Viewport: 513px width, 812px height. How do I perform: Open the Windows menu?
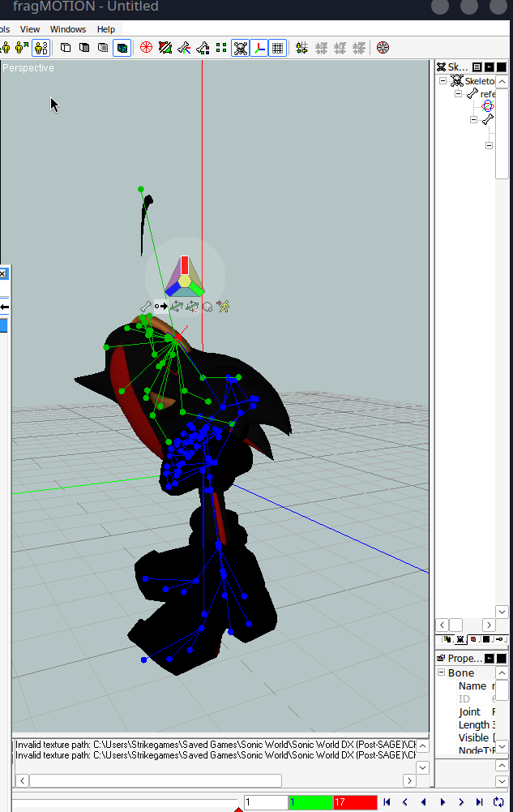tap(68, 29)
